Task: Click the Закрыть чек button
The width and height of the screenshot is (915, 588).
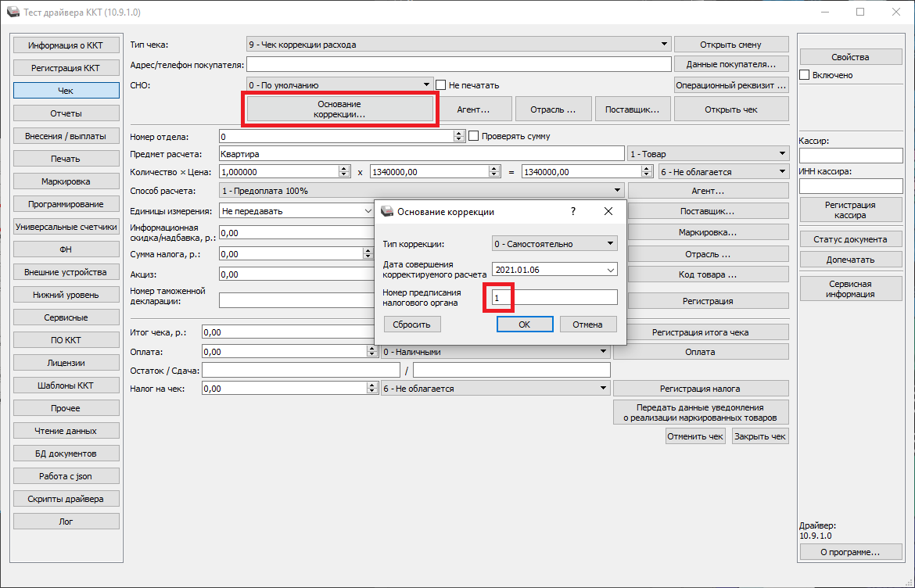Action: pyautogui.click(x=759, y=436)
